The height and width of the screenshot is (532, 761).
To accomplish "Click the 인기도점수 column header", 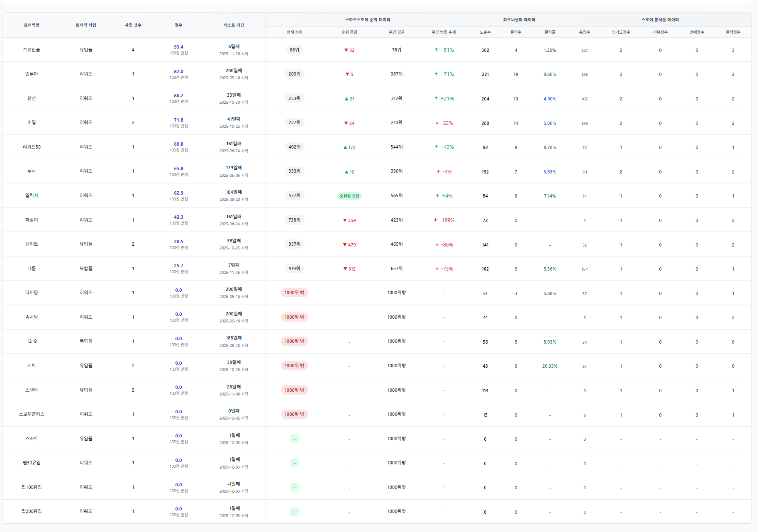I will (x=621, y=32).
